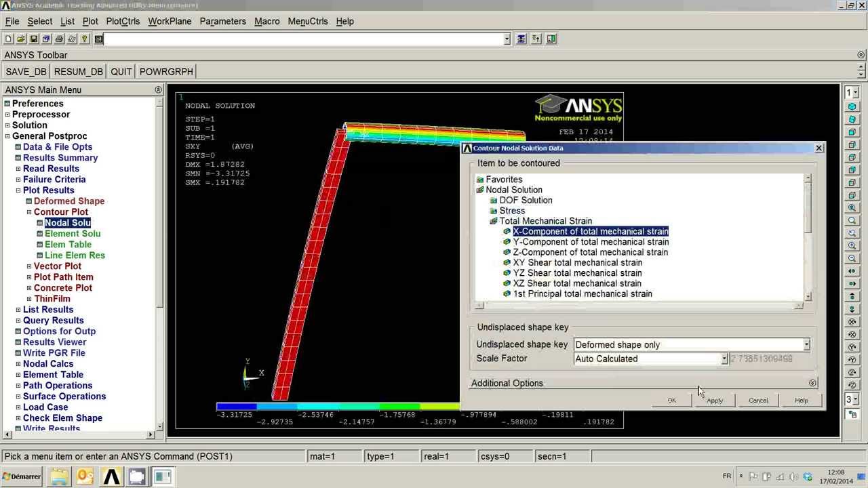868x488 pixels.
Task: Click the Apply button in the dialog
Action: coord(715,400)
